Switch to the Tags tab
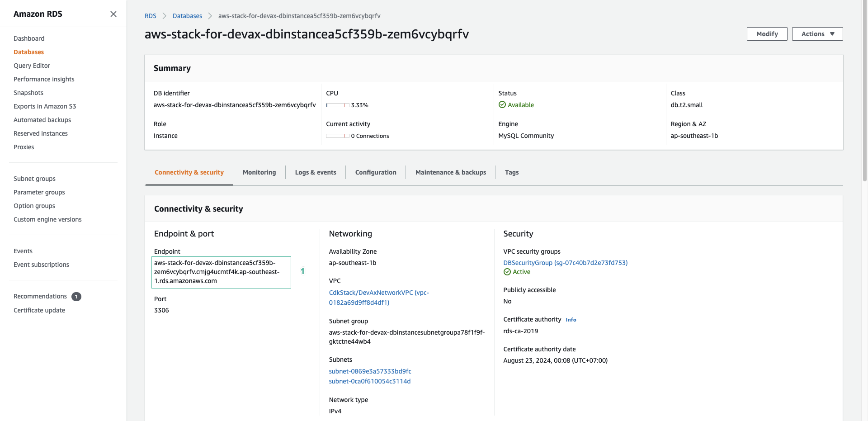The height and width of the screenshot is (421, 868). click(x=512, y=172)
